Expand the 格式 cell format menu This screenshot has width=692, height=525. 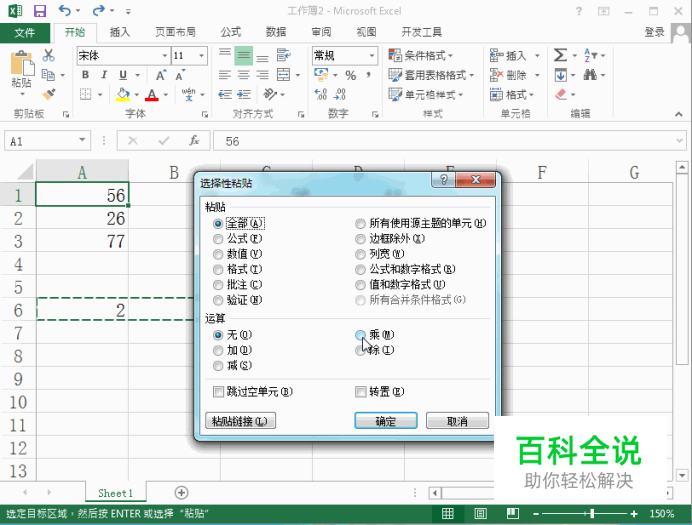[x=512, y=94]
